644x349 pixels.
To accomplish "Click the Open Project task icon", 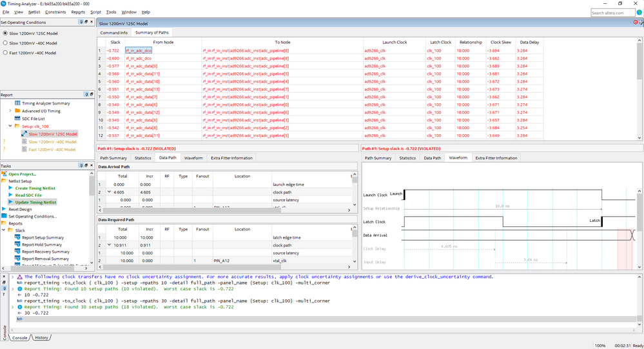I will pos(4,174).
